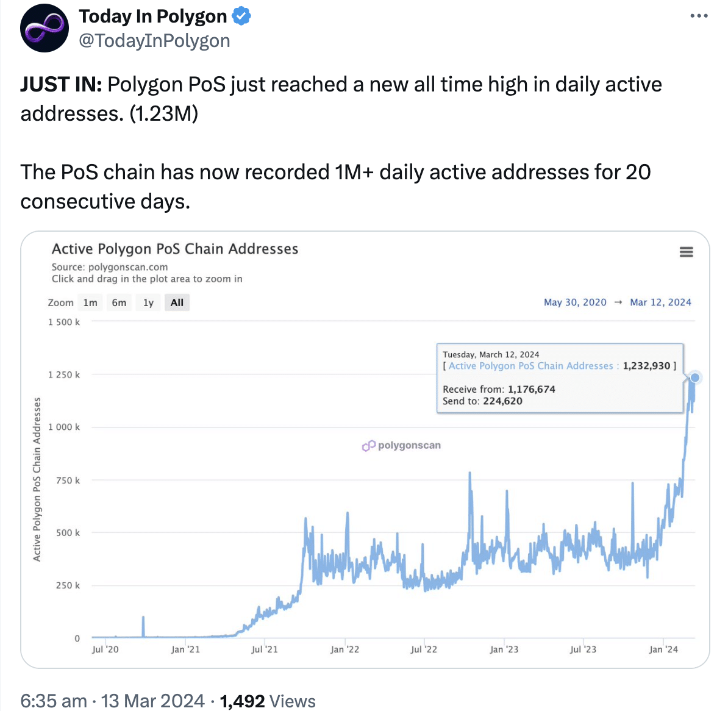Viewport: 728px width, 711px height.
Task: Click the Today In Polygon display name
Action: 153,16
